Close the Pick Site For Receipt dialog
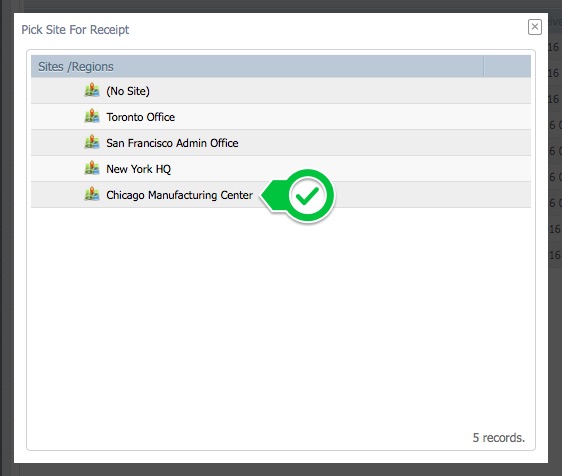This screenshot has width=562, height=476. pyautogui.click(x=534, y=27)
